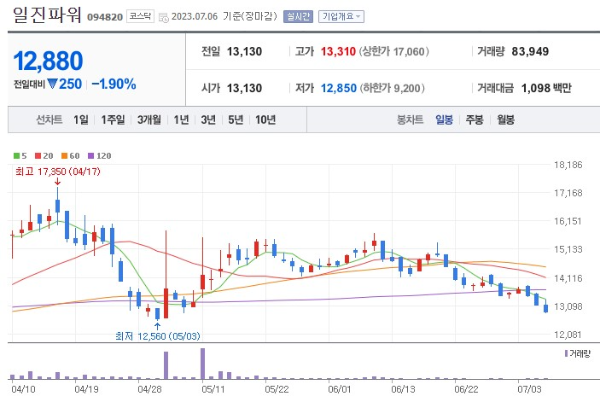The height and width of the screenshot is (407, 600).
Task: Switch to 일봉 daily candle chart
Action: [444, 120]
